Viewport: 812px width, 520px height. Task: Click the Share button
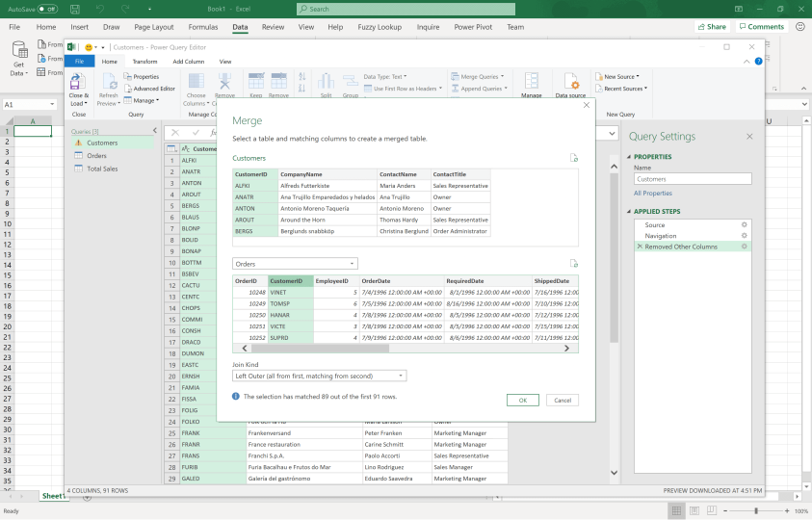click(712, 26)
